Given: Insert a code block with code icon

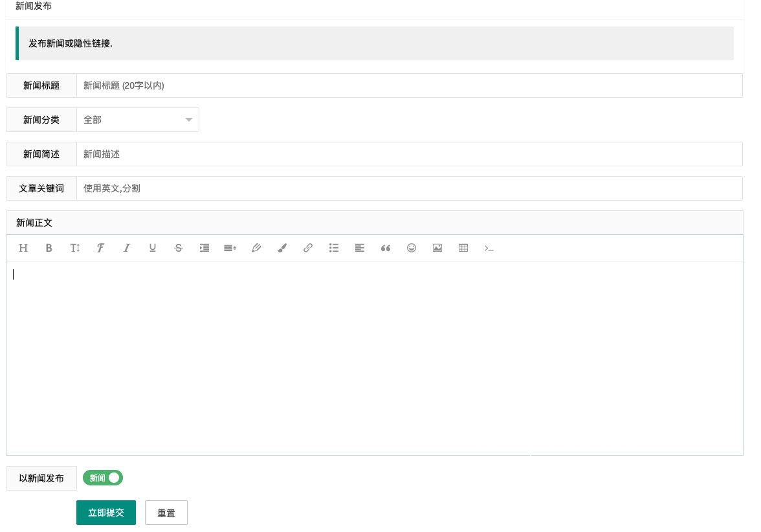Looking at the screenshot, I should click(489, 248).
